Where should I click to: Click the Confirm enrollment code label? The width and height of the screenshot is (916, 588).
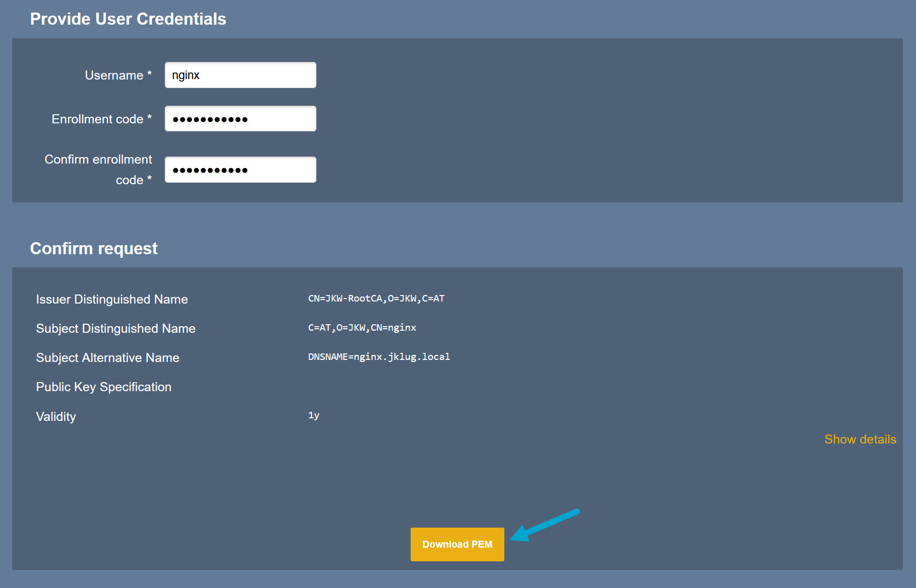98,170
